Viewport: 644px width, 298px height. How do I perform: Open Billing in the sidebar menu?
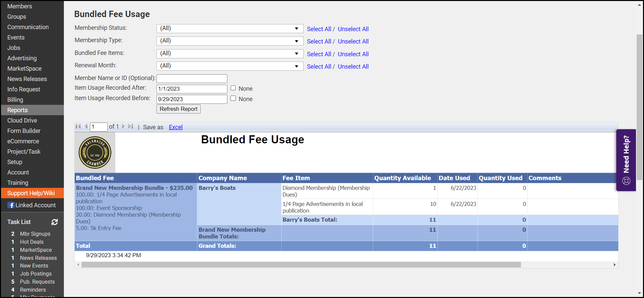pos(15,100)
